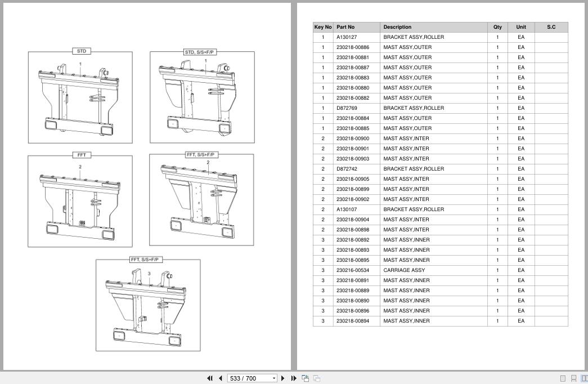Select part number D872769
The width and height of the screenshot is (588, 384).
click(x=347, y=108)
